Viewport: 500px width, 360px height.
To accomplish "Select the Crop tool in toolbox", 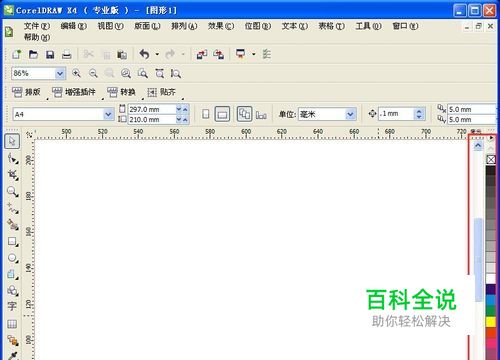I will click(x=13, y=175).
